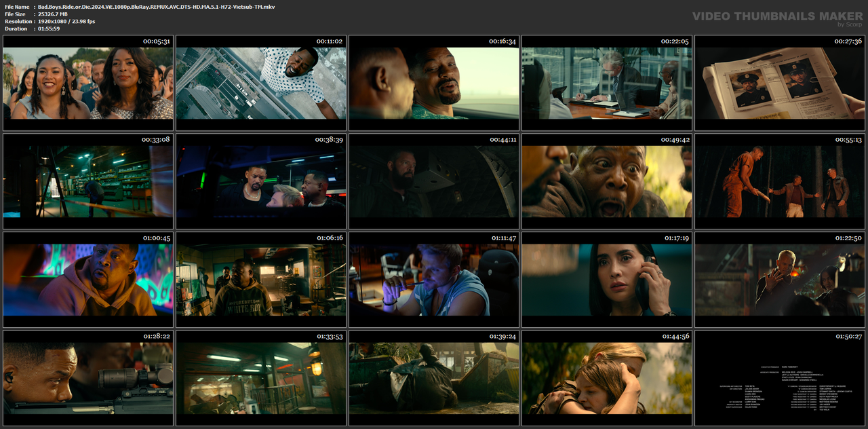Open the office scene thumbnail at 00:22:05
868x429 pixels.
click(607, 83)
